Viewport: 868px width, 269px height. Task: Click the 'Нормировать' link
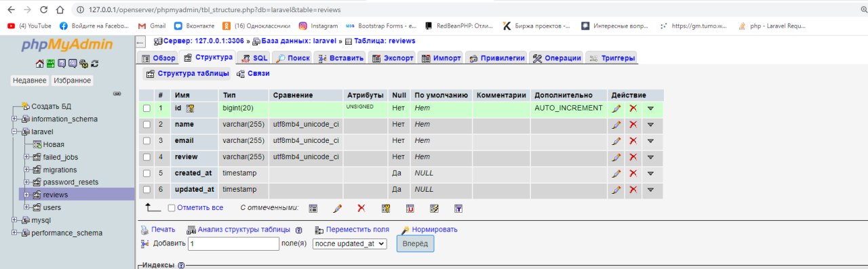(x=430, y=230)
